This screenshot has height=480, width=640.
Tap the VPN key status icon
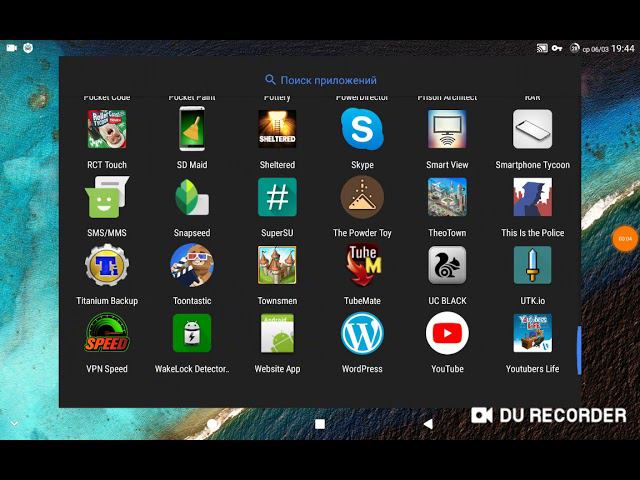(557, 48)
